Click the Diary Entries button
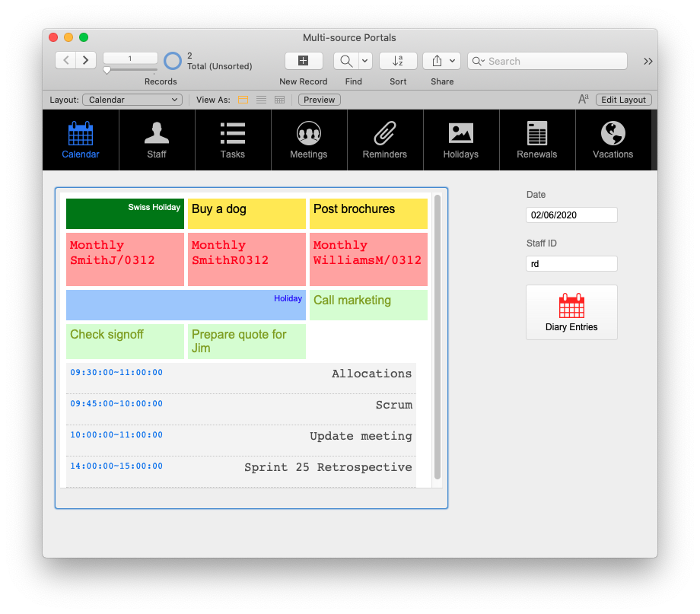The width and height of the screenshot is (700, 614). [x=571, y=312]
